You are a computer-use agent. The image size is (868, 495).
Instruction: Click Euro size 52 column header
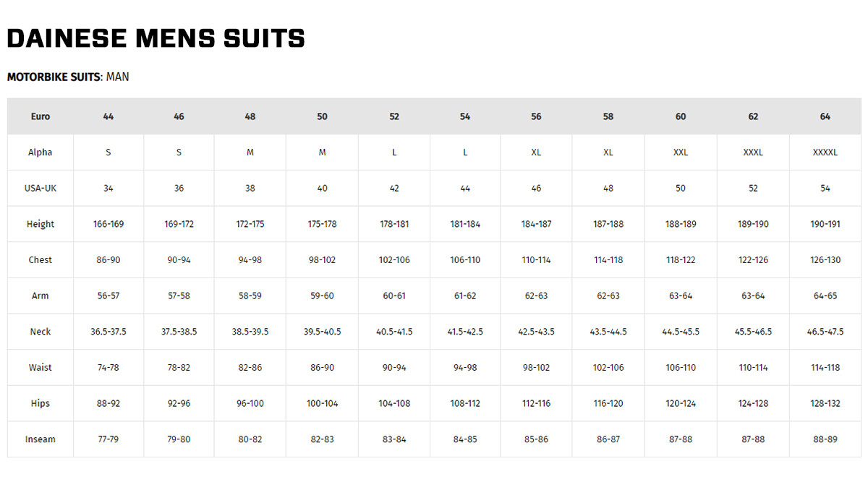coord(394,116)
